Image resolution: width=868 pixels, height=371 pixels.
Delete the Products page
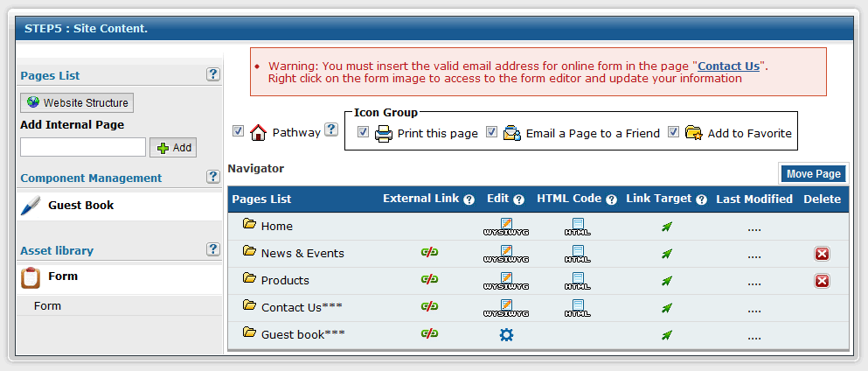pos(822,281)
